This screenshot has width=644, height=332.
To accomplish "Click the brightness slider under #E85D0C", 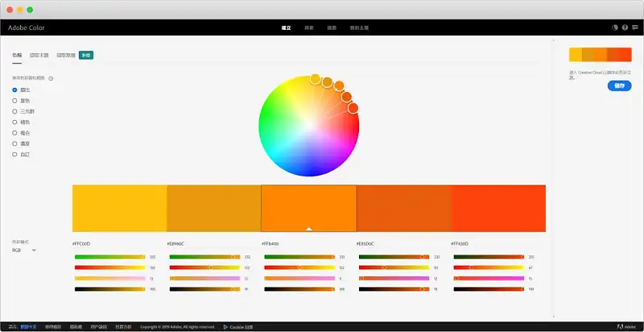I will click(x=394, y=288).
